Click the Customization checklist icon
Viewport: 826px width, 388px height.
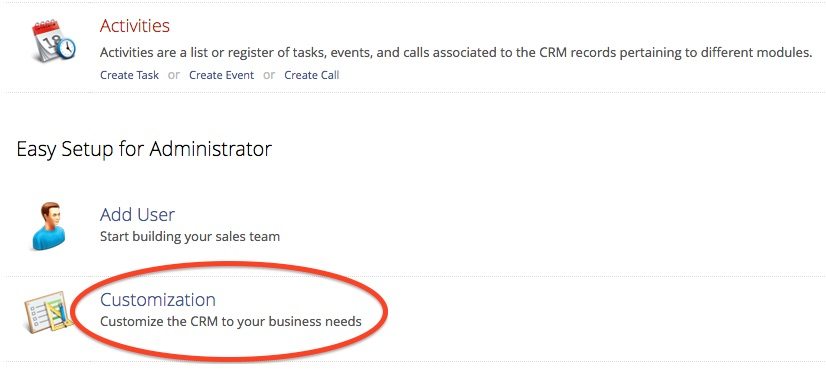click(x=48, y=312)
